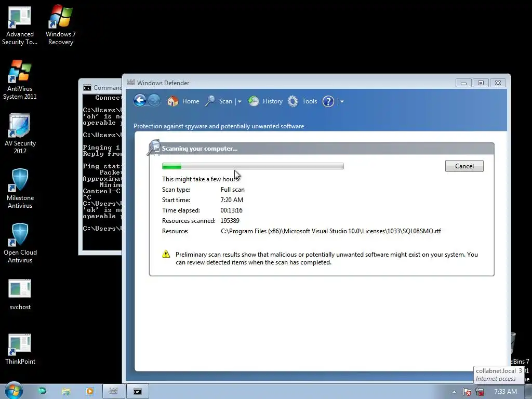
Task: Open the ThinkPoint desktop shortcut
Action: (x=20, y=349)
